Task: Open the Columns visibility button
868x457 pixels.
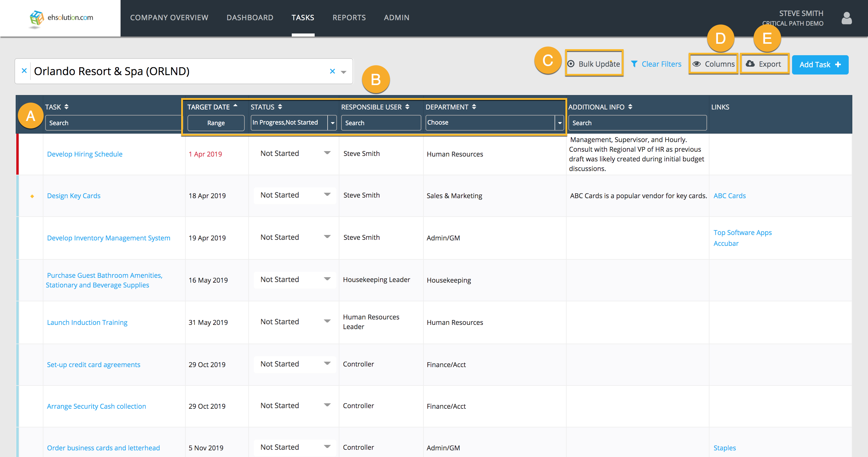Action: point(713,64)
